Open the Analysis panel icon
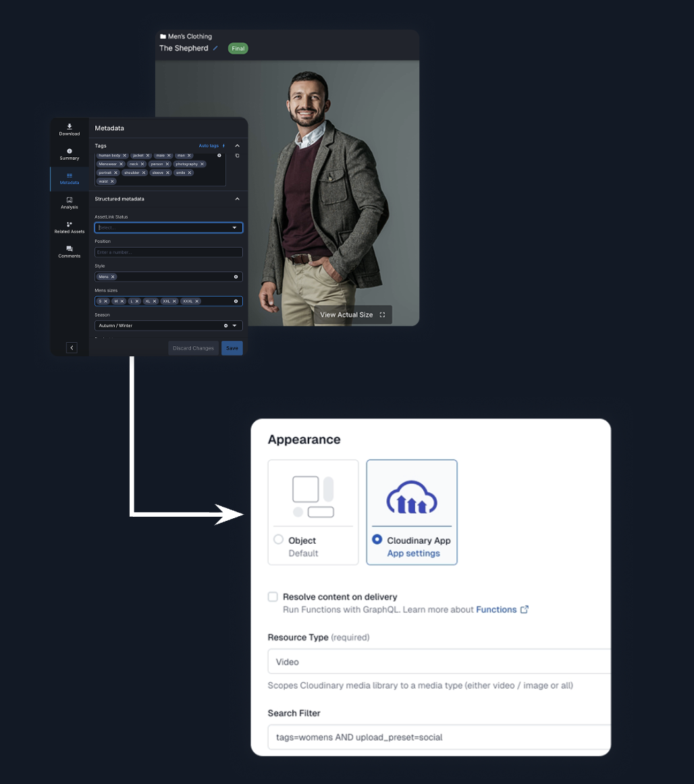This screenshot has height=784, width=694. pyautogui.click(x=69, y=200)
